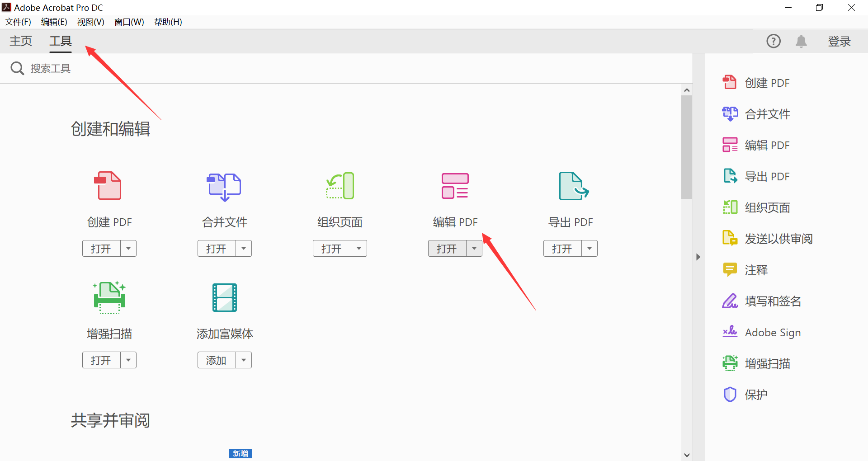Expand dropdown arrow under 创建 PDF
This screenshot has height=461, width=868.
pos(128,249)
